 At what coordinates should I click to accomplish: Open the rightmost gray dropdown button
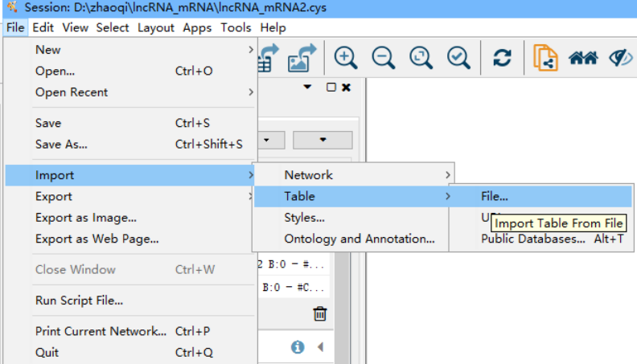323,140
